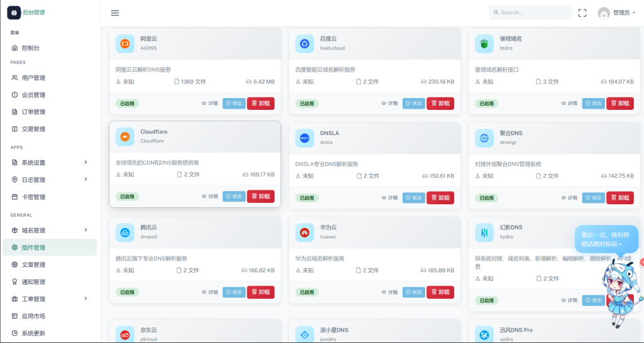View 详情 for the 百度云 plugin
This screenshot has height=343, width=644.
[x=389, y=104]
